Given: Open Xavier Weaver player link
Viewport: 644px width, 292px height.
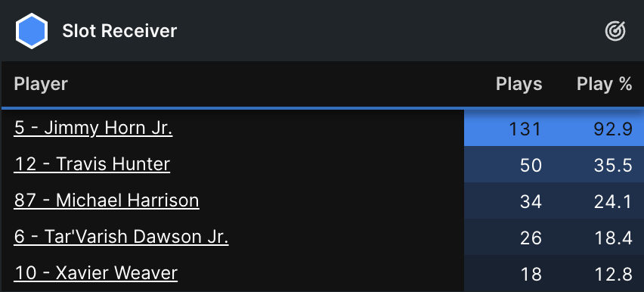Looking at the screenshot, I should tap(96, 272).
